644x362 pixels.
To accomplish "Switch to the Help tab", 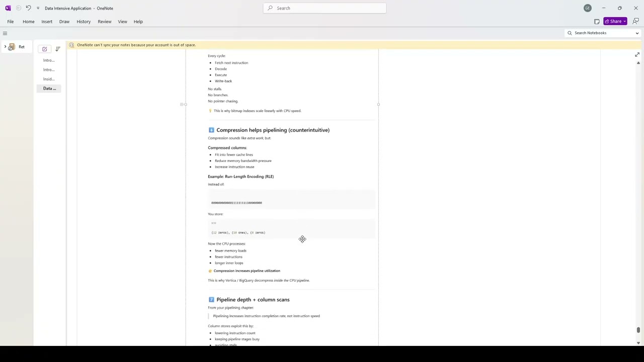I will 138,22.
